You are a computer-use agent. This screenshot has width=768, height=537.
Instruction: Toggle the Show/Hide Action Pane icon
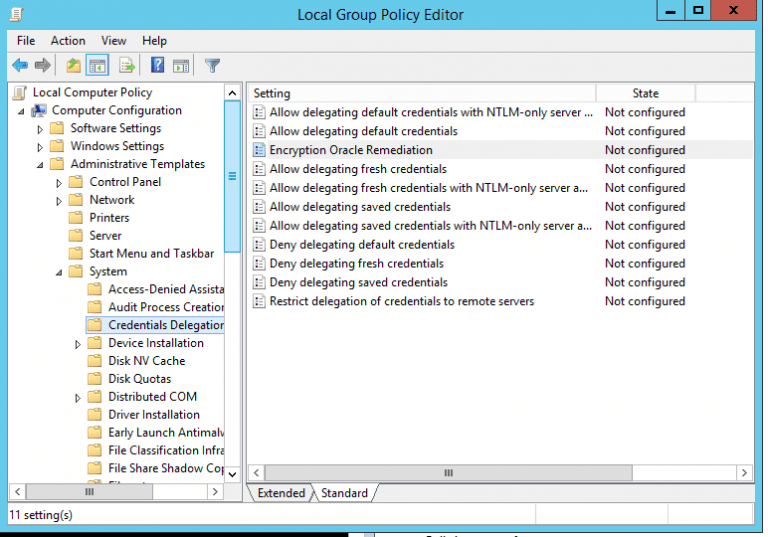coord(181,65)
